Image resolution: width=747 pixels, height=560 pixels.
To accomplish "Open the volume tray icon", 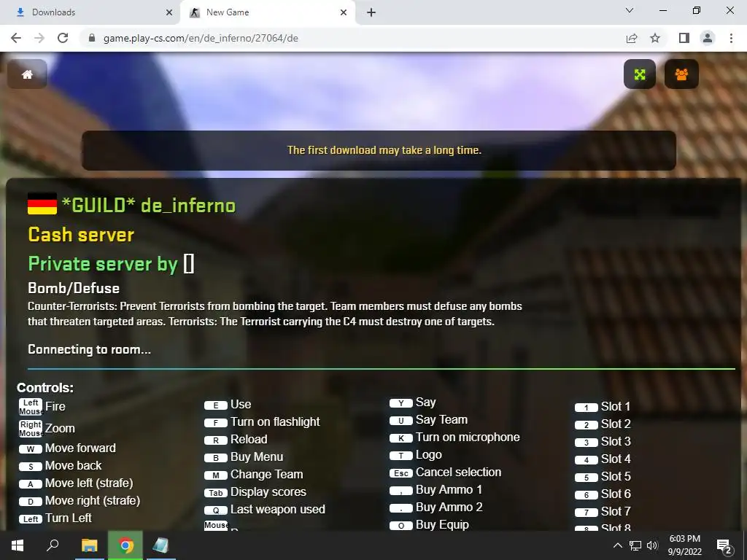I will 652,545.
